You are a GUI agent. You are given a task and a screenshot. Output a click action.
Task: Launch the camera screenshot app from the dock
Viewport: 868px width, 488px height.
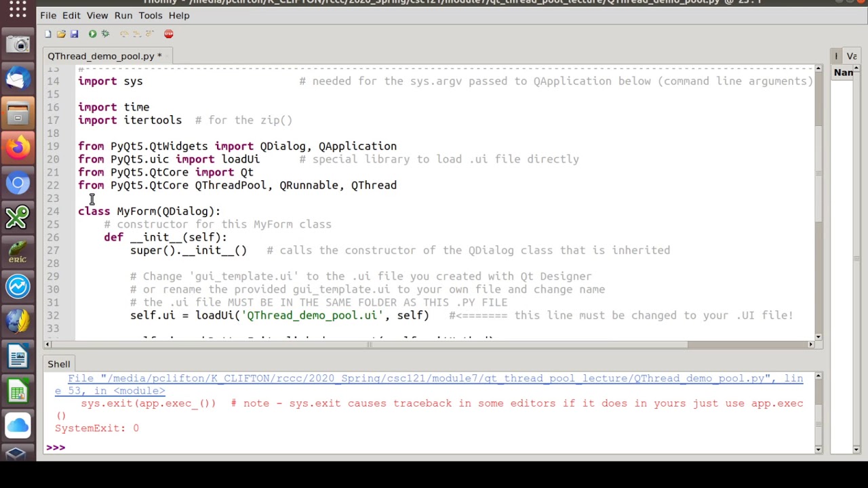coord(18,45)
